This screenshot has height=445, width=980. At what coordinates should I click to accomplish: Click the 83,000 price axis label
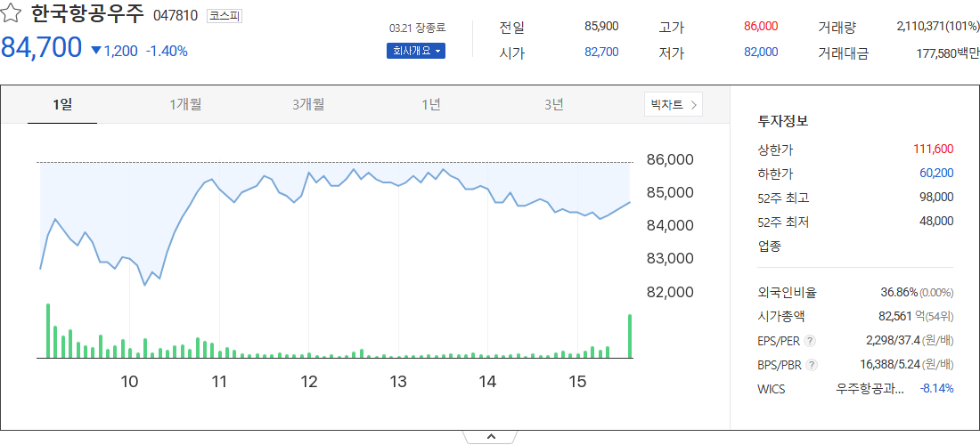669,258
